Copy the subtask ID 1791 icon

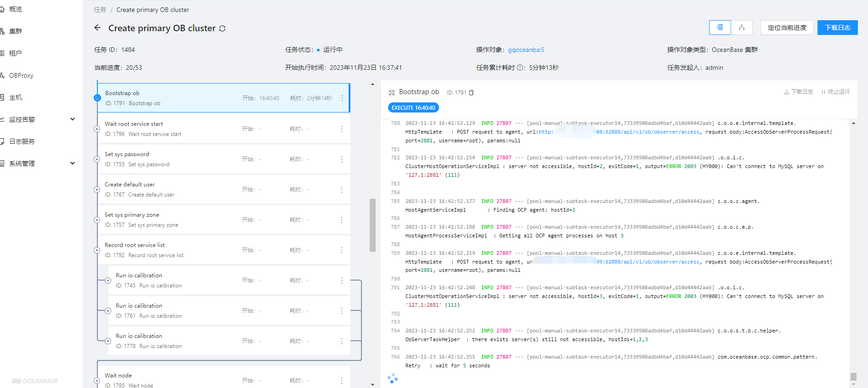click(x=471, y=93)
